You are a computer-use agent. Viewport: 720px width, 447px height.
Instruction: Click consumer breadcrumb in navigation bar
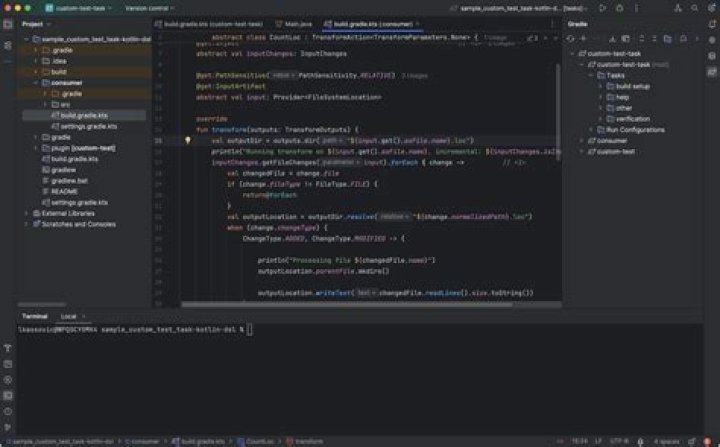pos(142,441)
